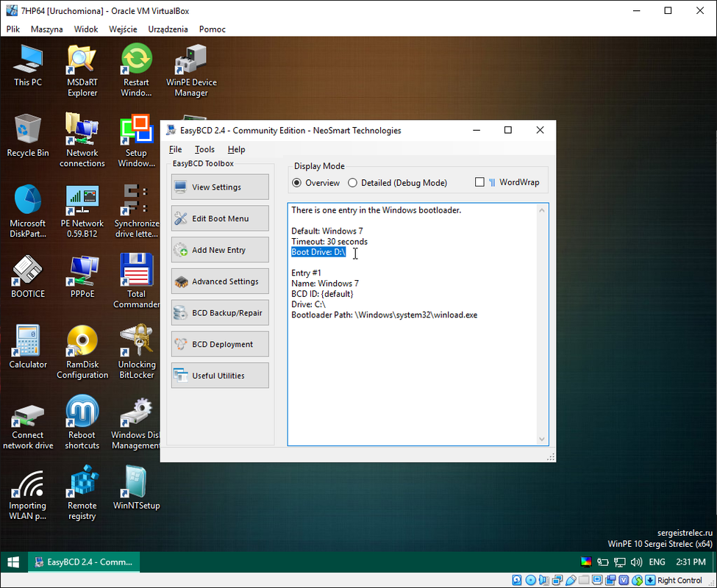Open Advanced Settings section
717x588 pixels.
220,282
